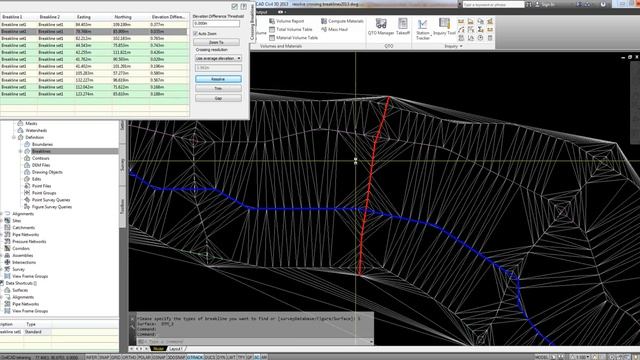Image resolution: width=640 pixels, height=360 pixels.
Task: Start the Inquiry Tool
Action: coord(444,27)
